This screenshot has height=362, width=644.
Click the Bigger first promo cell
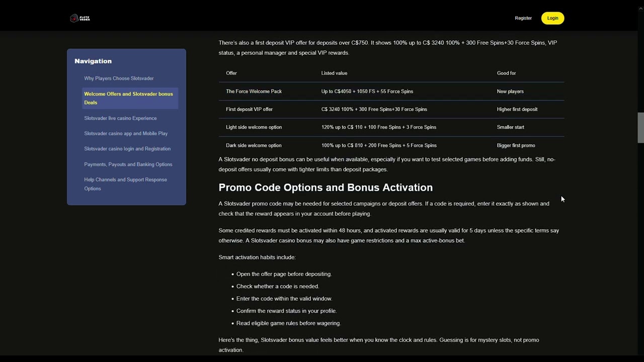click(516, 145)
